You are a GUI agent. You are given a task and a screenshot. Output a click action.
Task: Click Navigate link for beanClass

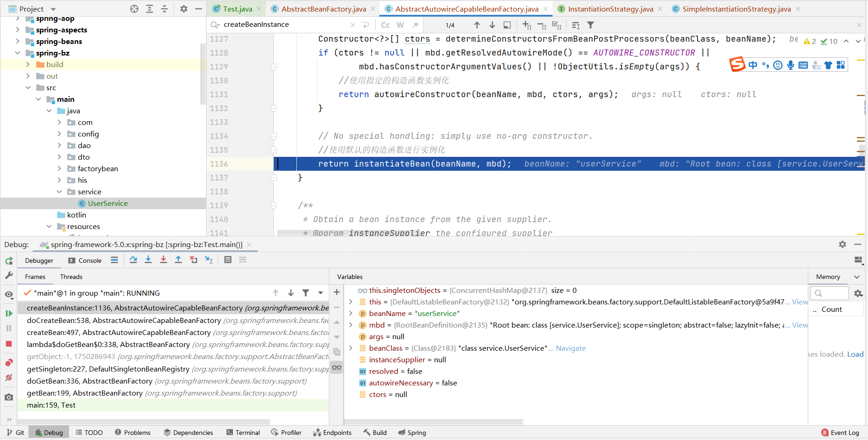[571, 348]
